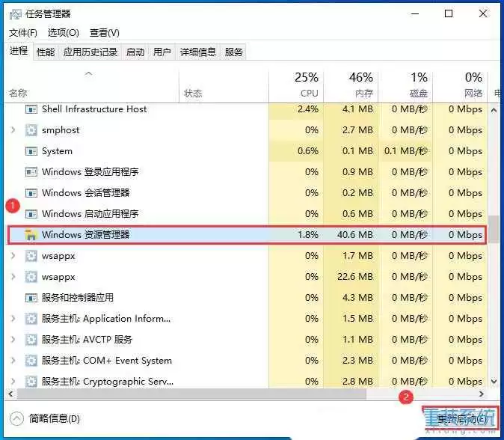This screenshot has width=504, height=440.
Task: Expand the wsappx row using 1.7 MB
Action: pos(13,256)
